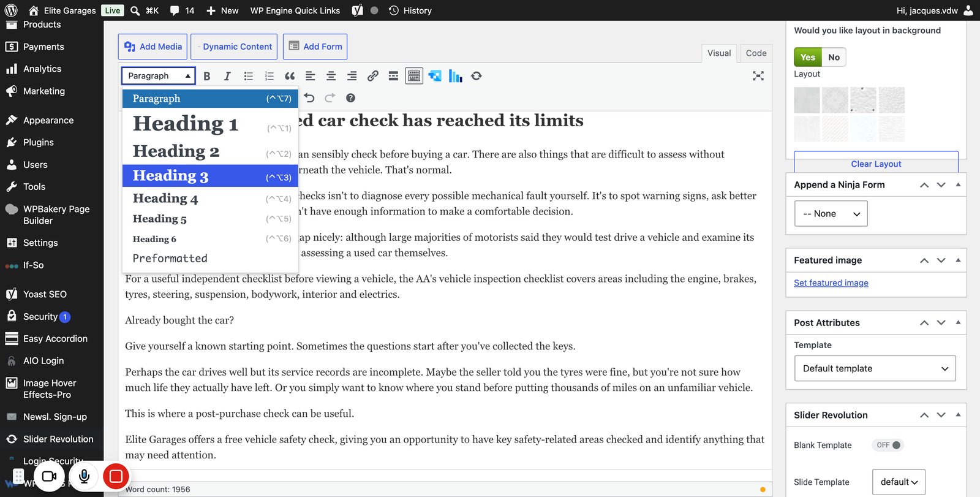Toggle the toolbar kitchen sink
The width and height of the screenshot is (980, 497).
pyautogui.click(x=414, y=76)
